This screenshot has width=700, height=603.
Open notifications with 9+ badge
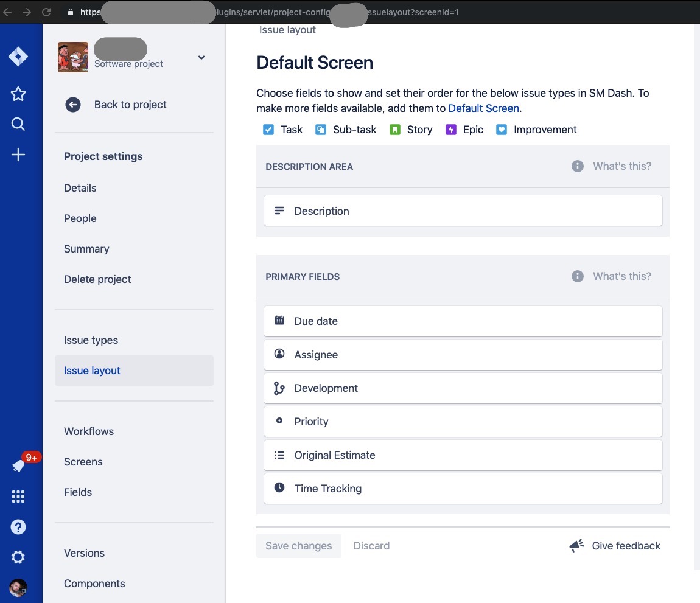(19, 465)
